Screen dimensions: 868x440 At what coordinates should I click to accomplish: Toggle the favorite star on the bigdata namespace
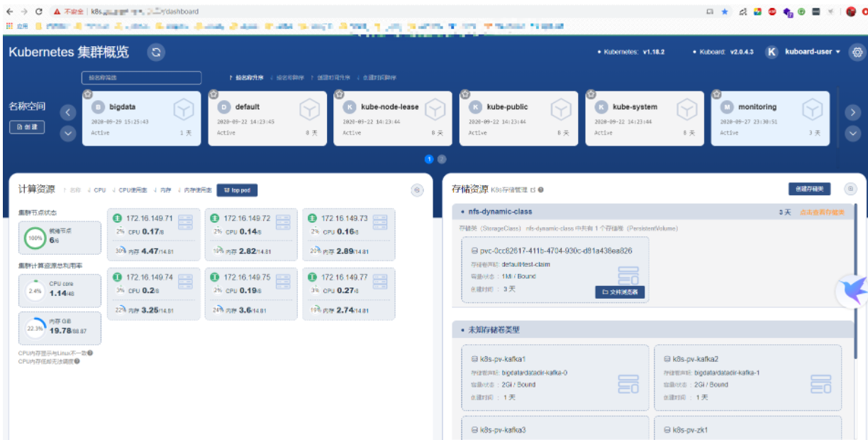tap(87, 94)
